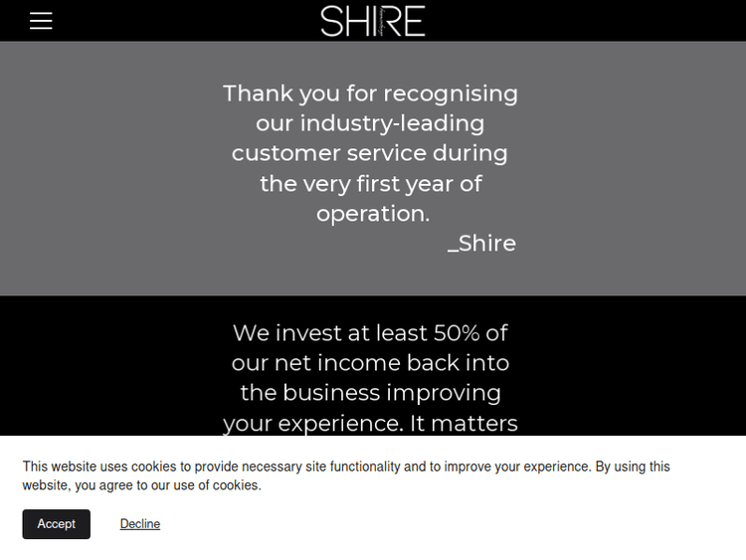The width and height of the screenshot is (746, 560).
Task: Click the "your experience. It matters" line
Action: pyautogui.click(x=370, y=423)
